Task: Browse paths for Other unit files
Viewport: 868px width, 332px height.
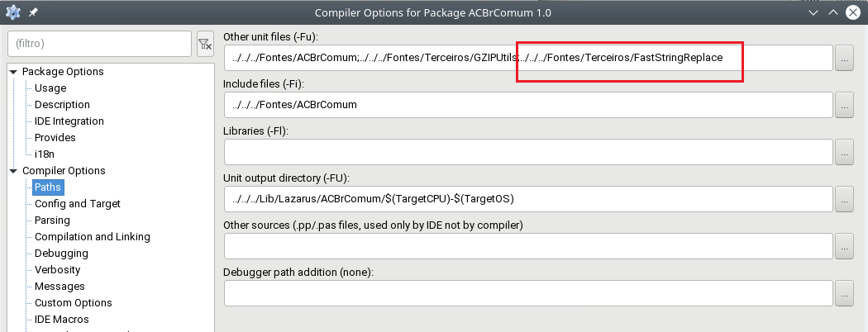Action: pyautogui.click(x=844, y=58)
